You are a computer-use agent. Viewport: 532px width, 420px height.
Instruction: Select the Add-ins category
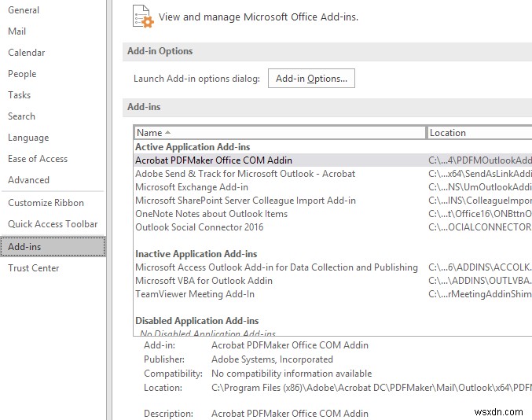pyautogui.click(x=53, y=246)
